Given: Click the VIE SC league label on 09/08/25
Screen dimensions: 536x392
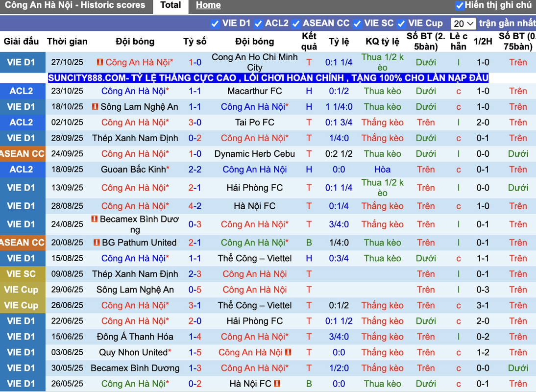Looking at the screenshot, I should pos(21,274).
